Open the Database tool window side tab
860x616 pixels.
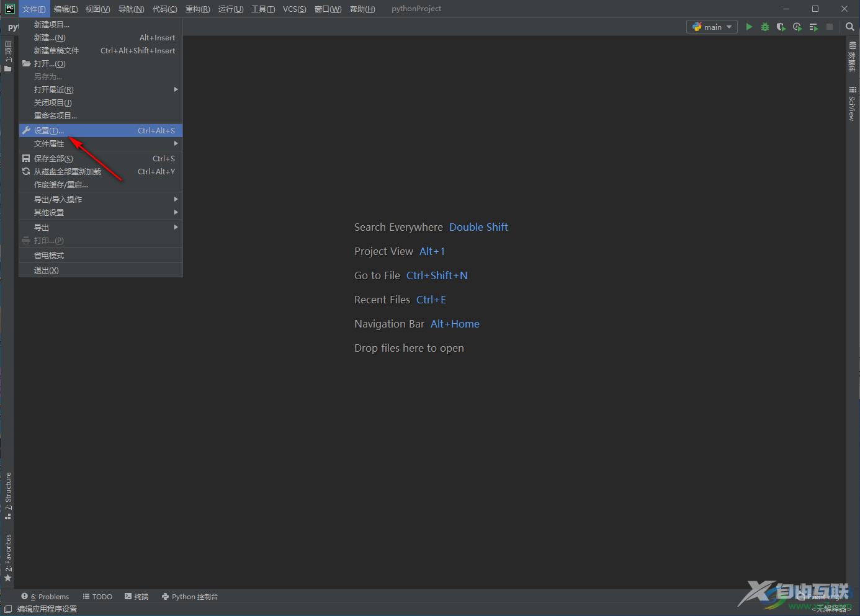[853, 57]
